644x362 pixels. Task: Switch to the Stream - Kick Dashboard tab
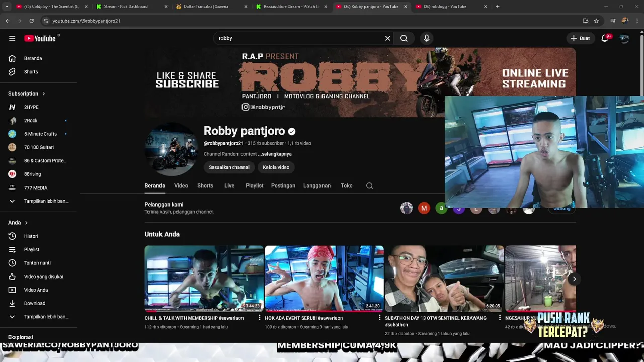point(131,7)
